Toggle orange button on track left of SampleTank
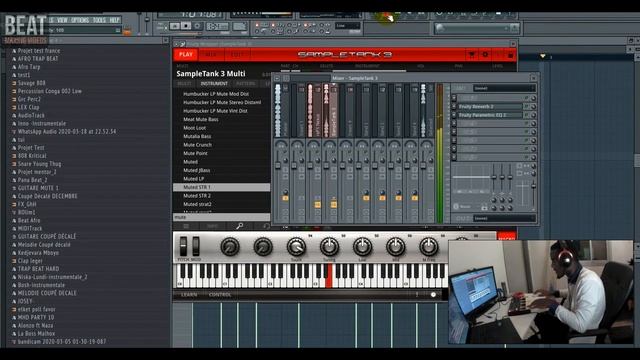640x360 pixels. (318, 204)
